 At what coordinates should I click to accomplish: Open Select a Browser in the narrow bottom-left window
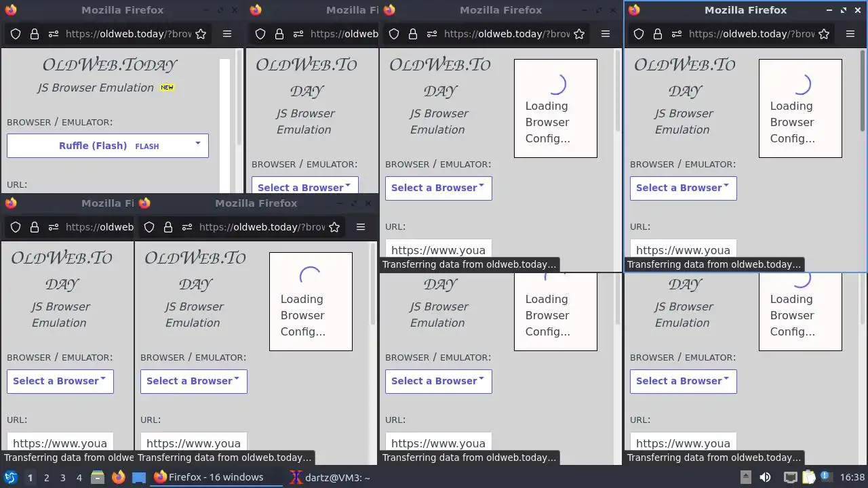[60, 381]
